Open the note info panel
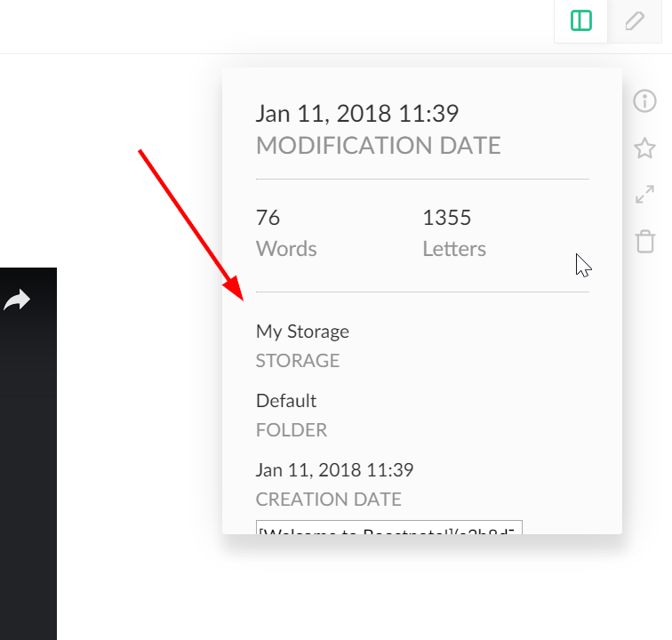This screenshot has height=640, width=672. 644,101
